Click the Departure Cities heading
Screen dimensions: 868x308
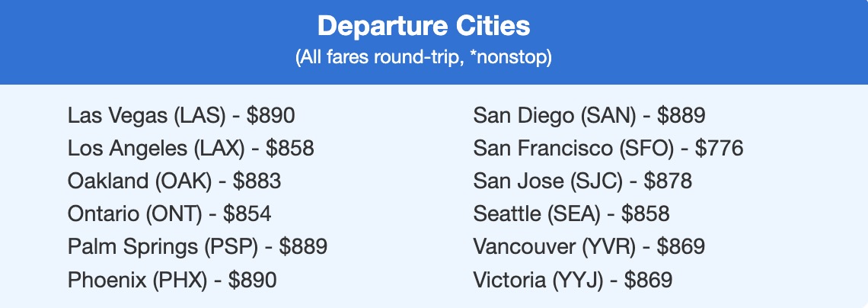pyautogui.click(x=423, y=27)
